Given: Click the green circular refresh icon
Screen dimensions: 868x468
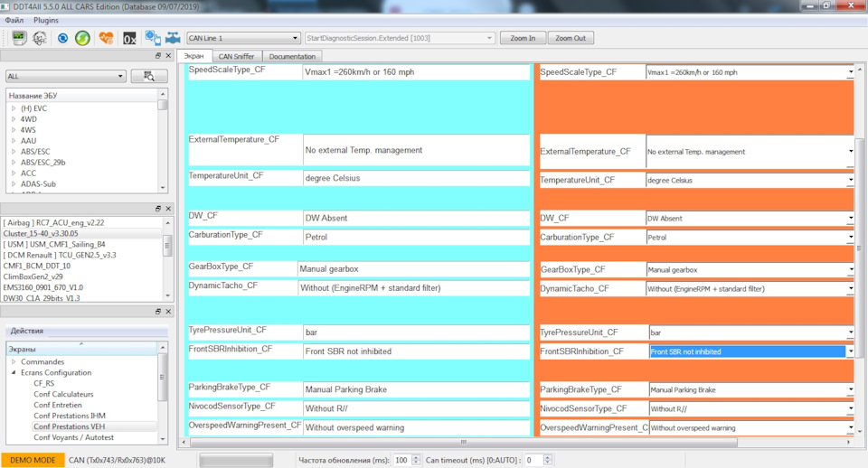Looking at the screenshot, I should pyautogui.click(x=82, y=38).
